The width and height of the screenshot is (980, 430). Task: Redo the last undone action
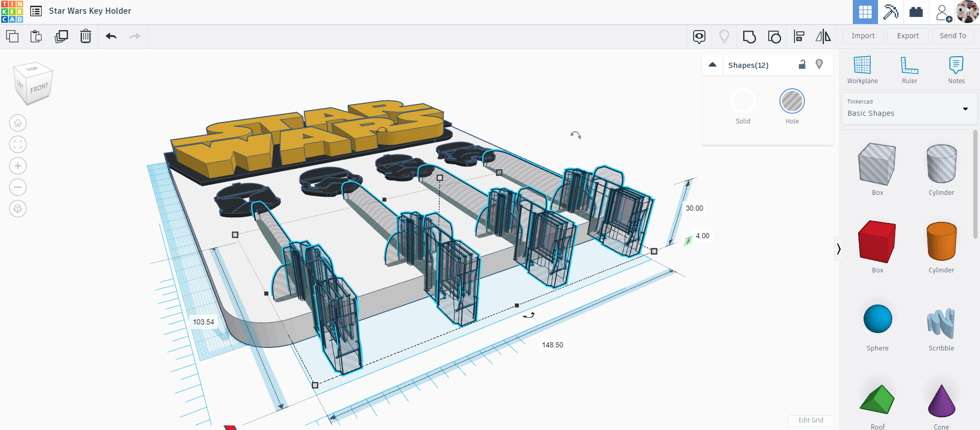135,36
